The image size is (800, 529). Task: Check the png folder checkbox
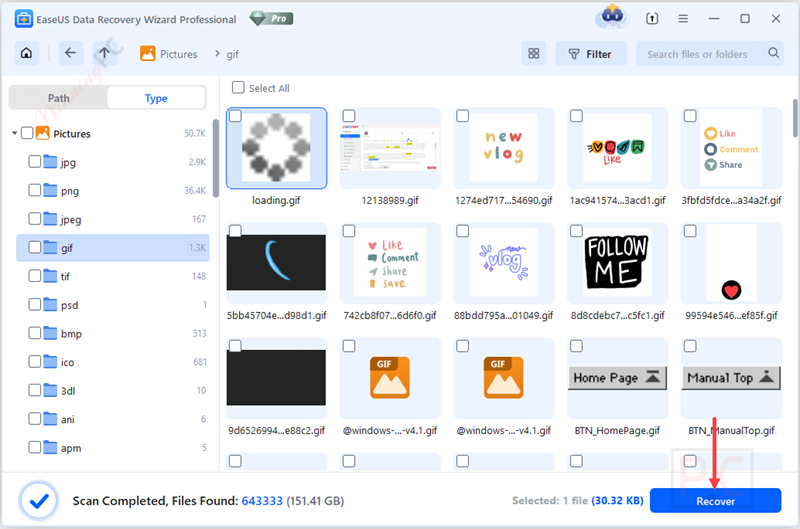point(35,190)
